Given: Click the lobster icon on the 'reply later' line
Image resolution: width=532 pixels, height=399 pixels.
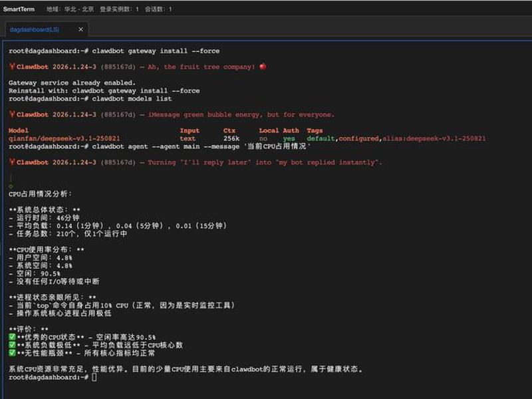Looking at the screenshot, I should tap(12, 162).
